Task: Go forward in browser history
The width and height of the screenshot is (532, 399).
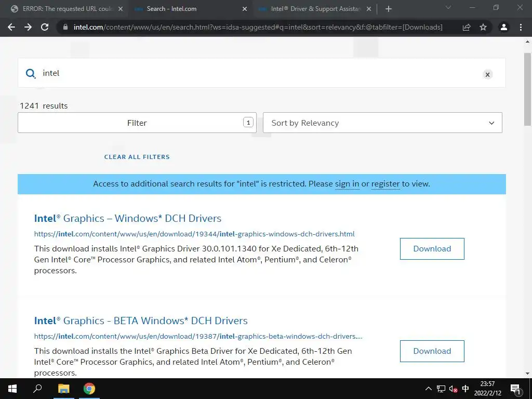Action: 28,27
